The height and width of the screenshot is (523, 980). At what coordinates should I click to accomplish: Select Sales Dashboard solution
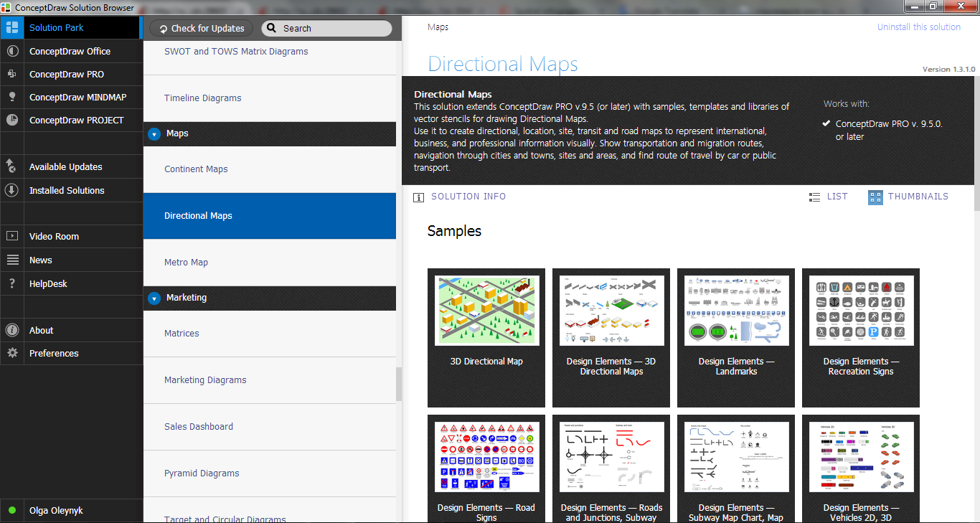(x=270, y=427)
